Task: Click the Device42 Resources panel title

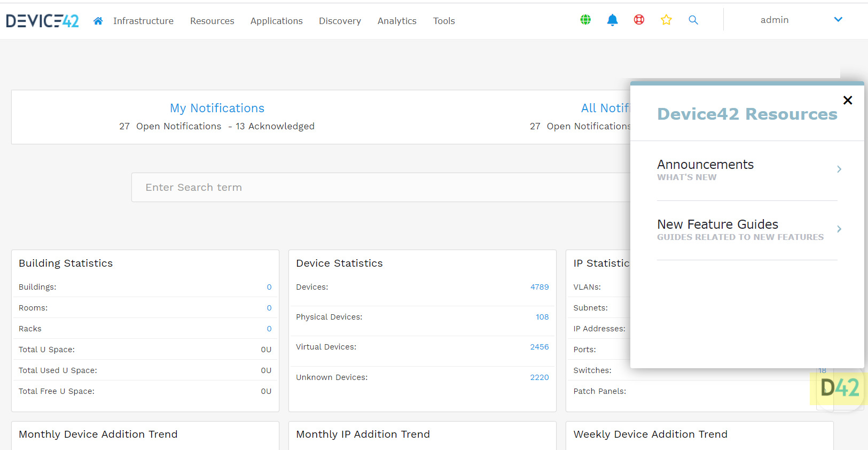Action: tap(747, 114)
